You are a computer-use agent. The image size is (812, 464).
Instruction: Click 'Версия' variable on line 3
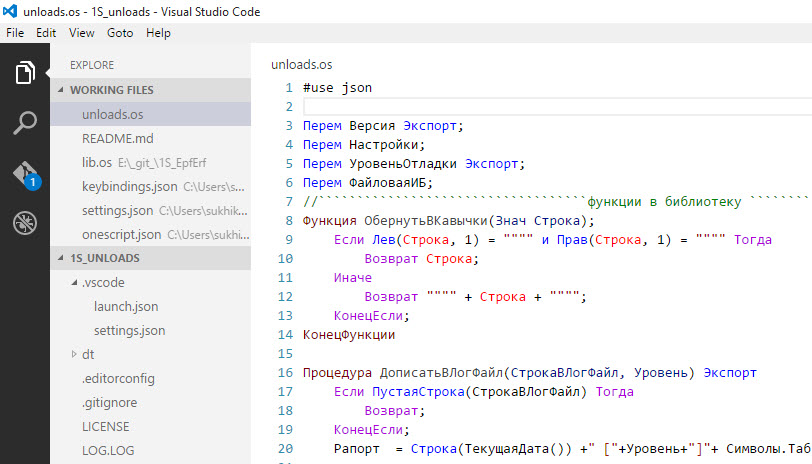click(x=372, y=126)
